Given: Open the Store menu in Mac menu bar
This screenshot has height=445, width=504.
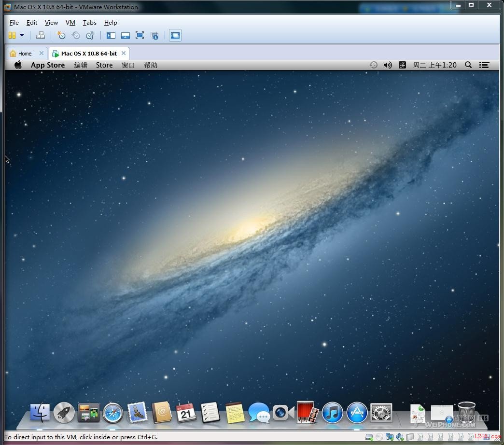Looking at the screenshot, I should (104, 65).
